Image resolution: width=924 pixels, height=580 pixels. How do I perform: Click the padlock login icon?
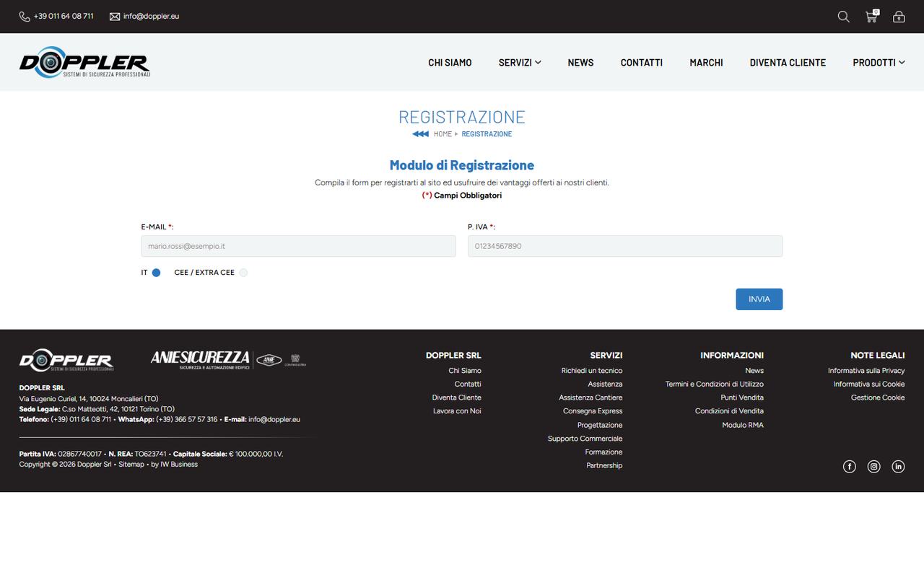point(899,17)
